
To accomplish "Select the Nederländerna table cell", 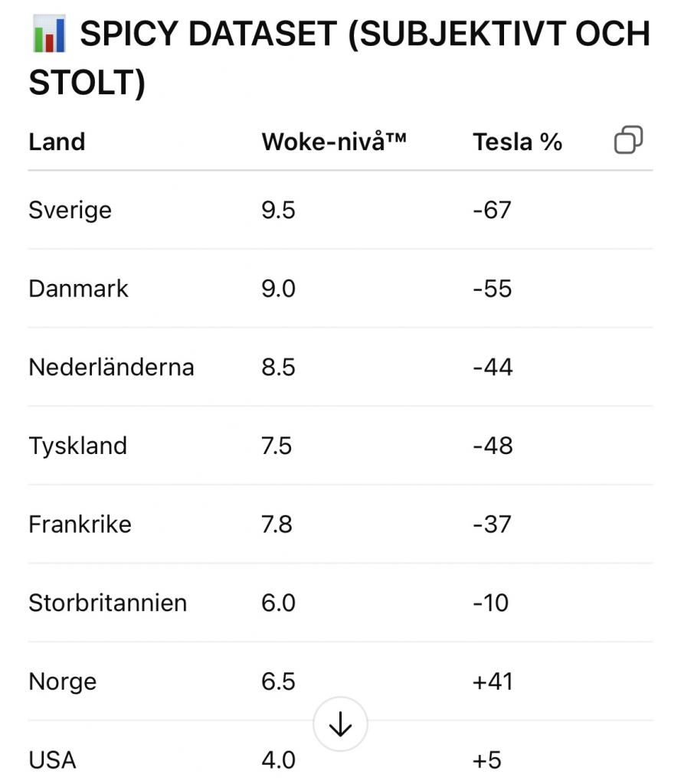I will (111, 367).
